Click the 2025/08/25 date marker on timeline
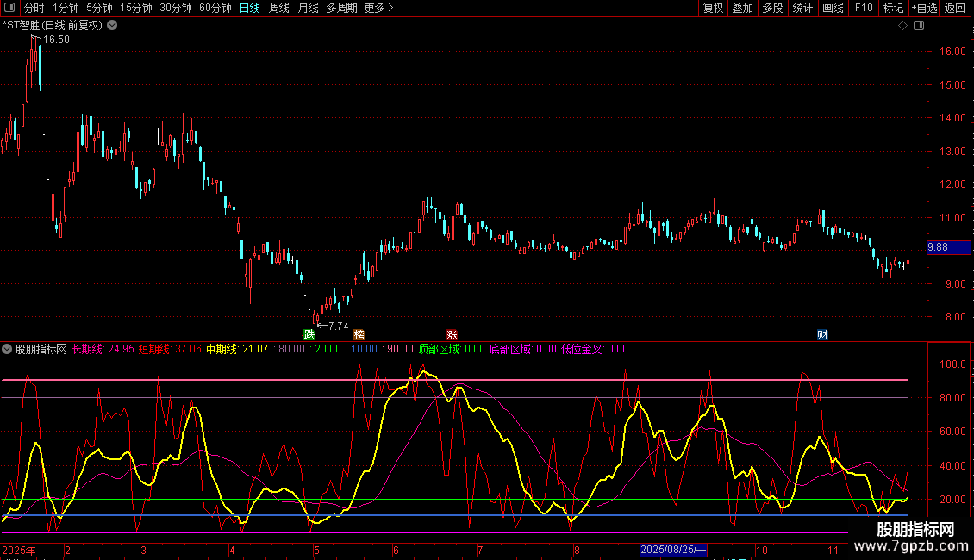 (x=673, y=550)
